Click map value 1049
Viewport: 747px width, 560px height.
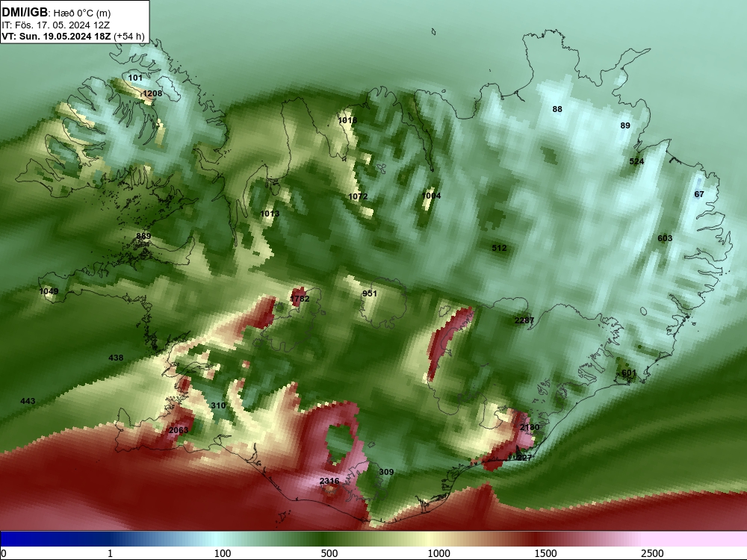(49, 291)
